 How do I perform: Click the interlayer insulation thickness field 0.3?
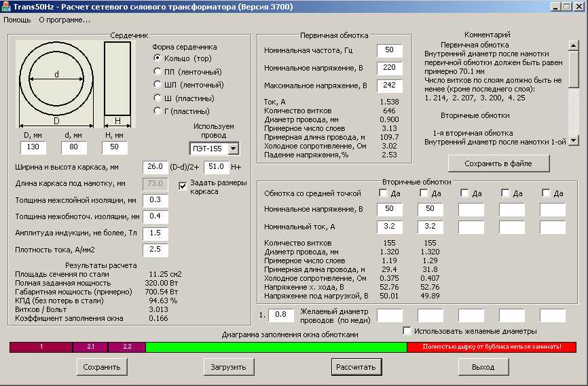coord(155,200)
